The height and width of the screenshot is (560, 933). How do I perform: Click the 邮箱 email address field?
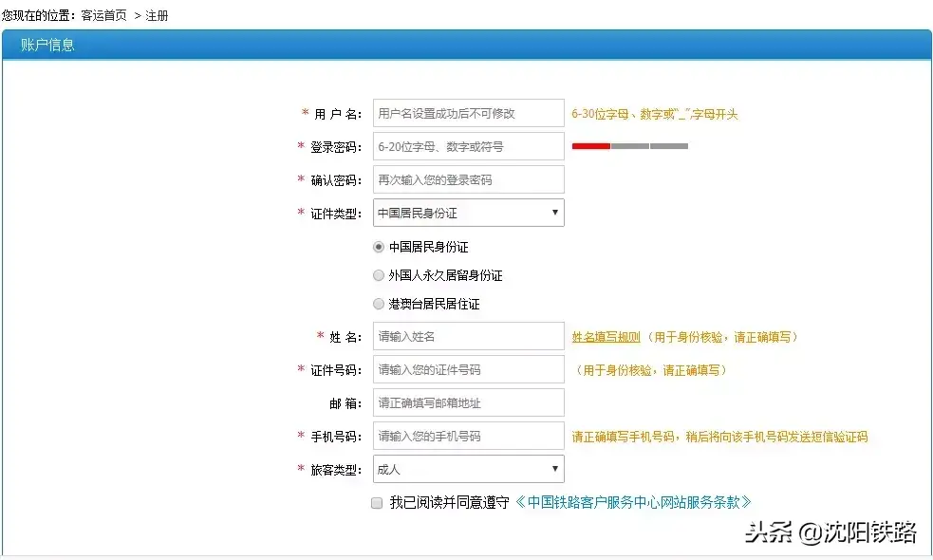click(x=468, y=401)
